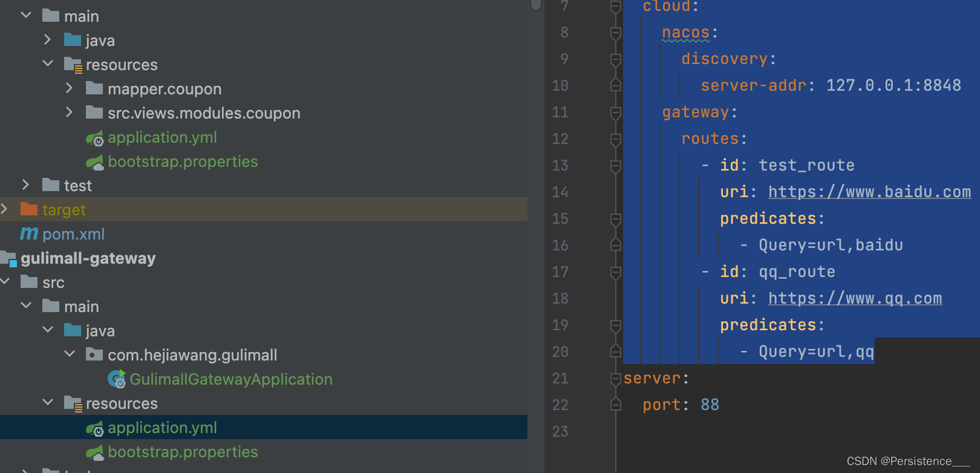
Task: Click the gulimall-gateway module icon
Action: pyautogui.click(x=8, y=258)
